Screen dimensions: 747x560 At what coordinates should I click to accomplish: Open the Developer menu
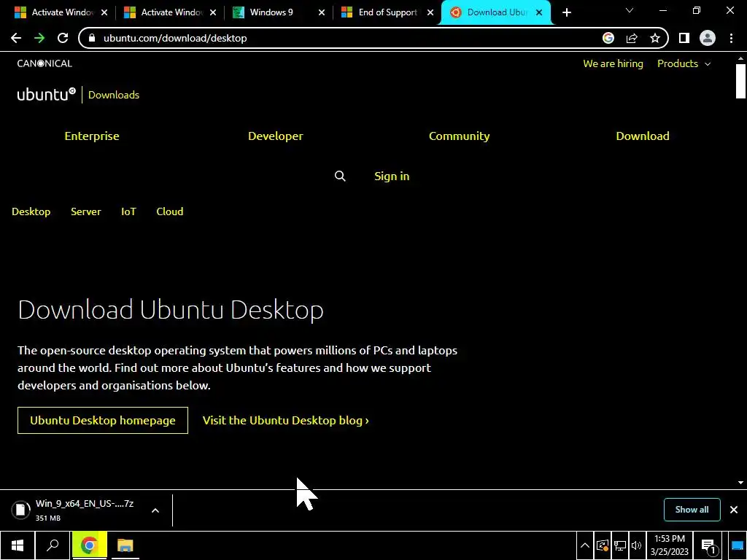point(275,136)
